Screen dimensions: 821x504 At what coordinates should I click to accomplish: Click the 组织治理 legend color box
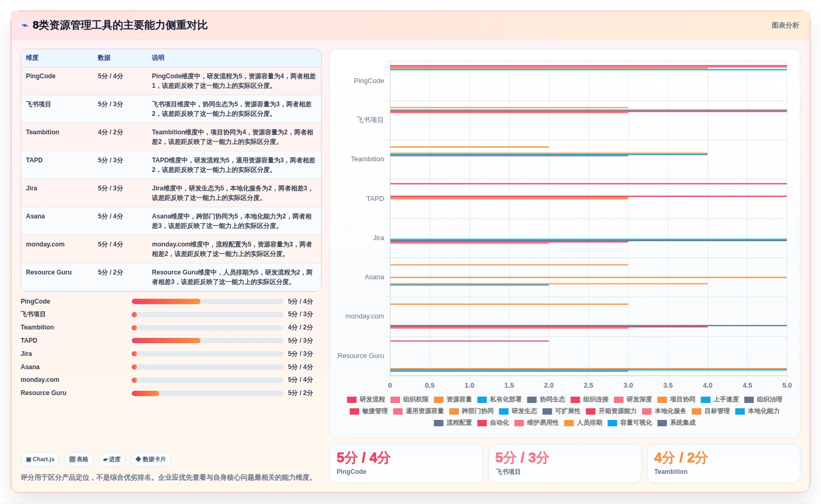point(749,400)
